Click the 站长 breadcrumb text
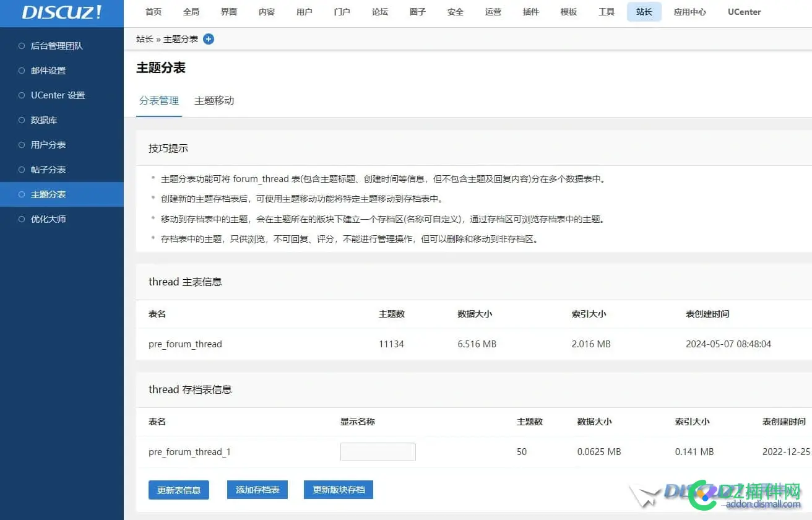The height and width of the screenshot is (520, 812). coord(145,39)
